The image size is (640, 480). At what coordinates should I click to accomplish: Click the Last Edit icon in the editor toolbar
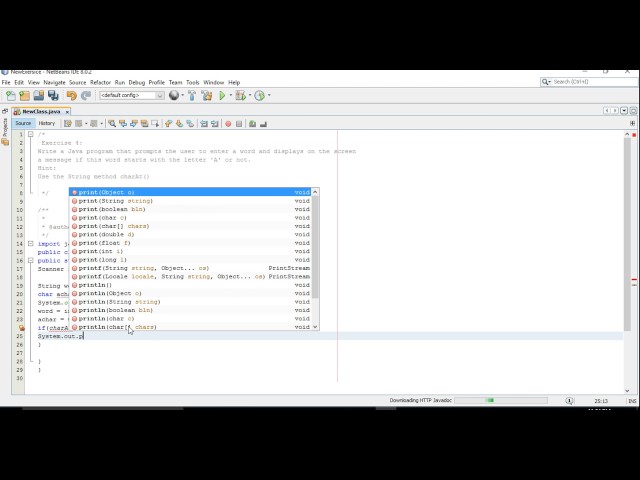[x=68, y=123]
